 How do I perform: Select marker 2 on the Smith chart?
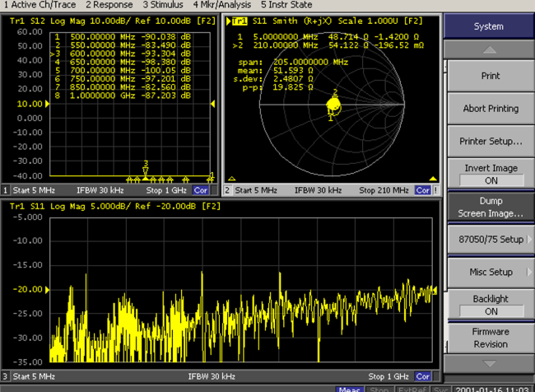335,94
